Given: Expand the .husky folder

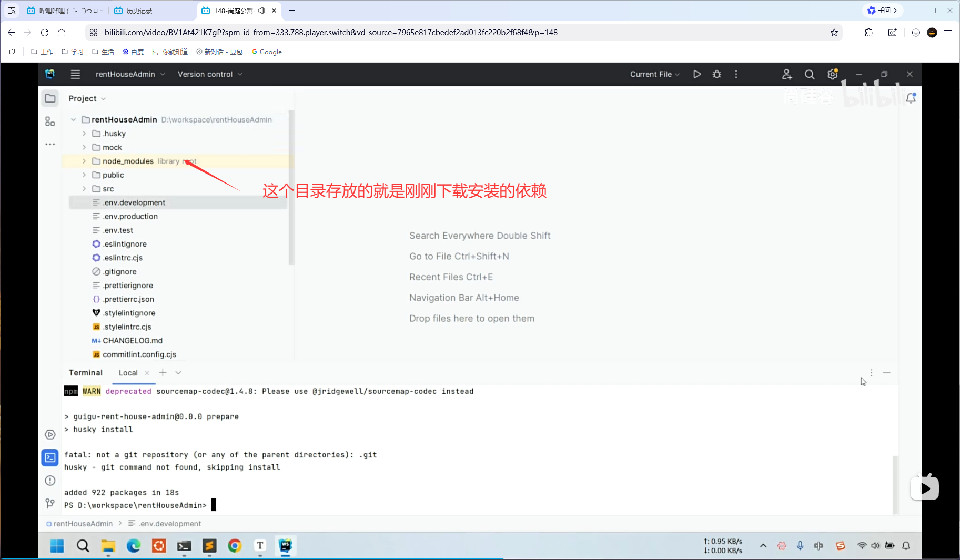Looking at the screenshot, I should click(x=84, y=134).
